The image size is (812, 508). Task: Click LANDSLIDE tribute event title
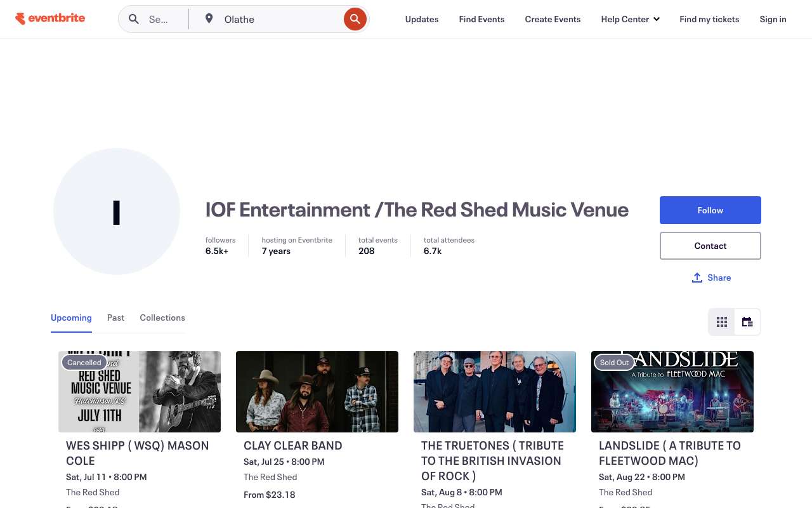(670, 453)
